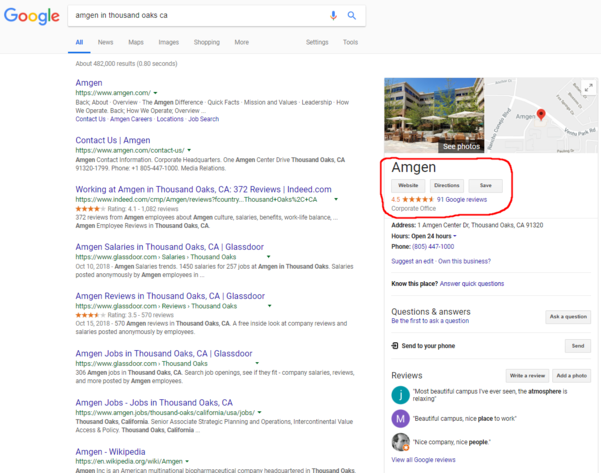This screenshot has height=473, width=601.
Task: Switch to the News tab
Action: tap(105, 43)
